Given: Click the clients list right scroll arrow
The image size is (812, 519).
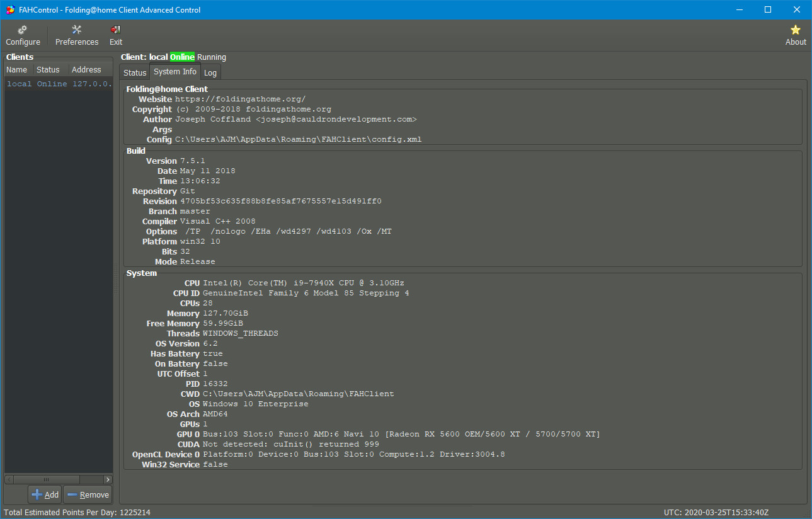Looking at the screenshot, I should tap(108, 479).
